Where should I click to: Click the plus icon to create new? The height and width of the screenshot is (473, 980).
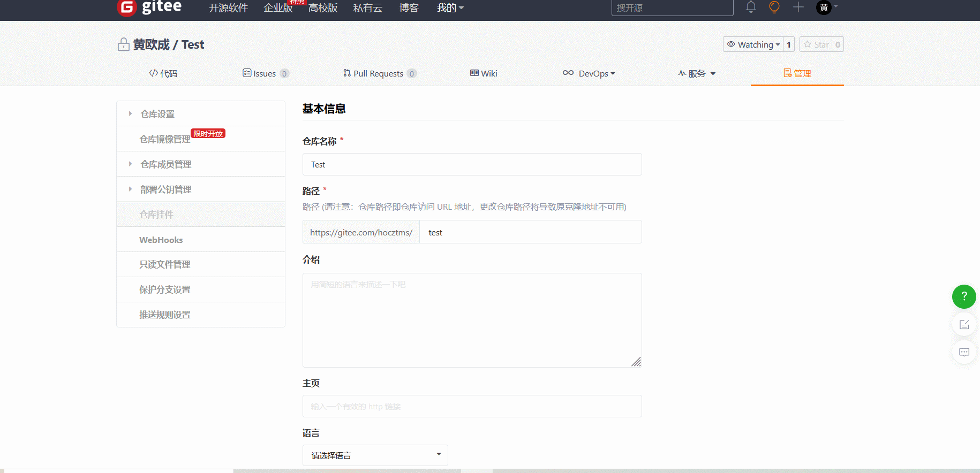pos(798,7)
